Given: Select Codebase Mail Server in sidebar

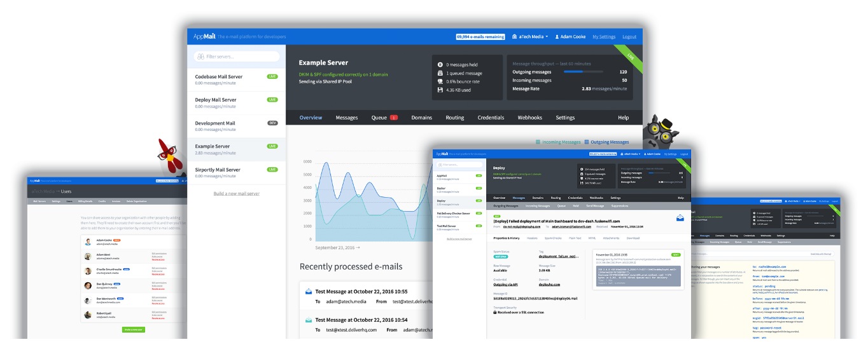Looking at the screenshot, I should (237, 79).
